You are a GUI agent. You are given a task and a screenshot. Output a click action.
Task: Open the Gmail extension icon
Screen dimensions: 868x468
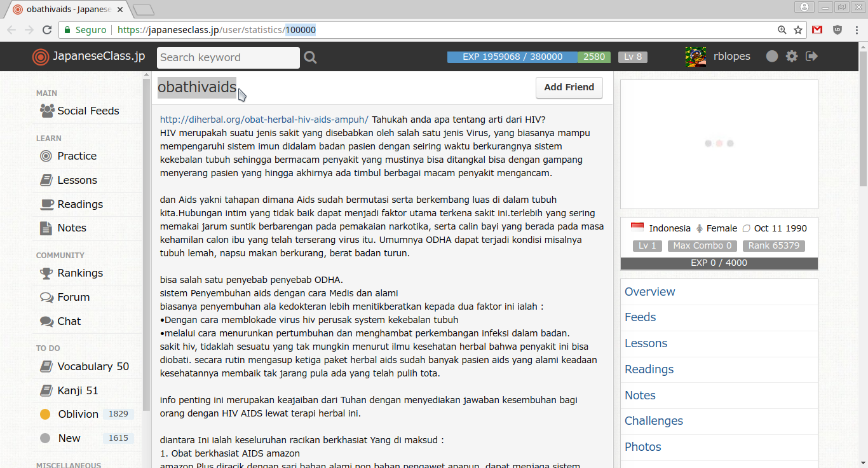[817, 30]
